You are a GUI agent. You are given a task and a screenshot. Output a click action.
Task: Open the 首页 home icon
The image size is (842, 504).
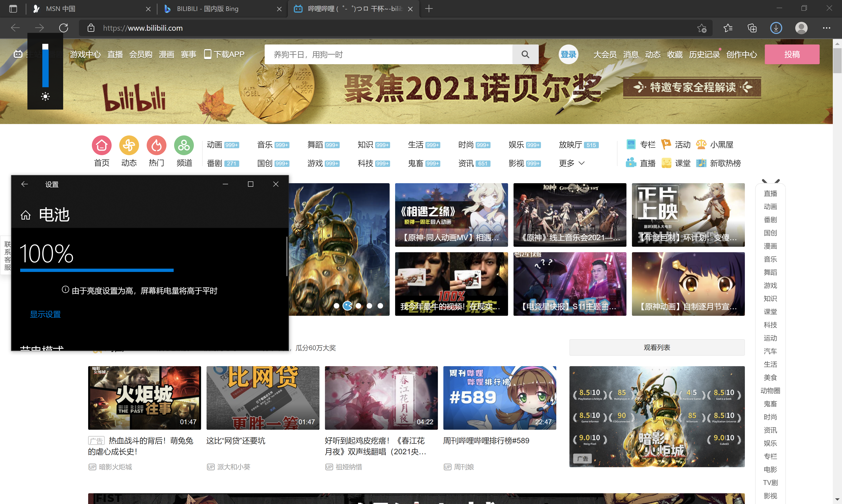102,145
